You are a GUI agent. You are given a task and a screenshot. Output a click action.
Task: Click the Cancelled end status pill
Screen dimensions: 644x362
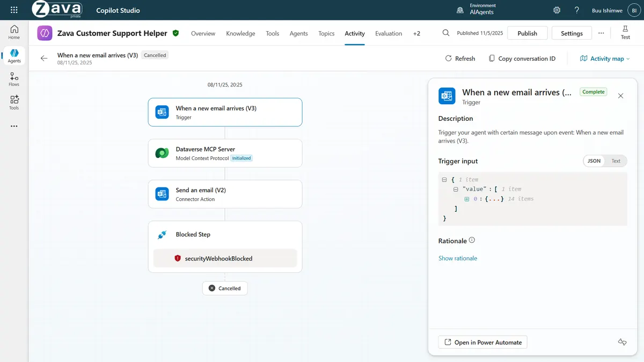225,288
